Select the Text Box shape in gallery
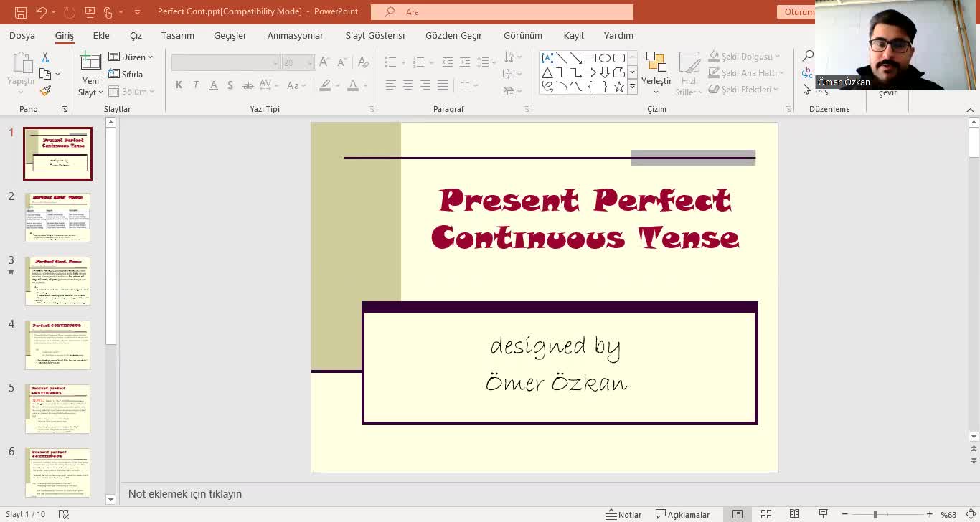Image resolution: width=980 pixels, height=522 pixels. (x=547, y=58)
